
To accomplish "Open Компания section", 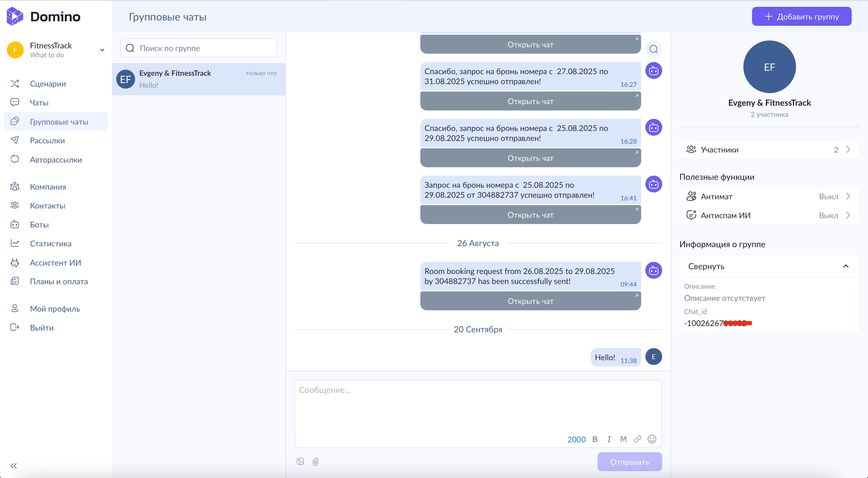I will pos(56,187).
